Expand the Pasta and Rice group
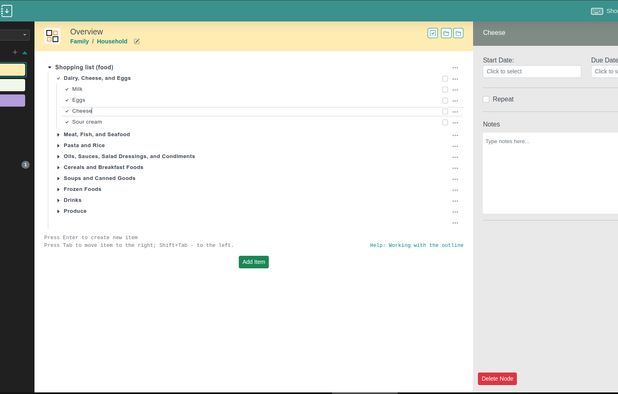 (x=58, y=146)
